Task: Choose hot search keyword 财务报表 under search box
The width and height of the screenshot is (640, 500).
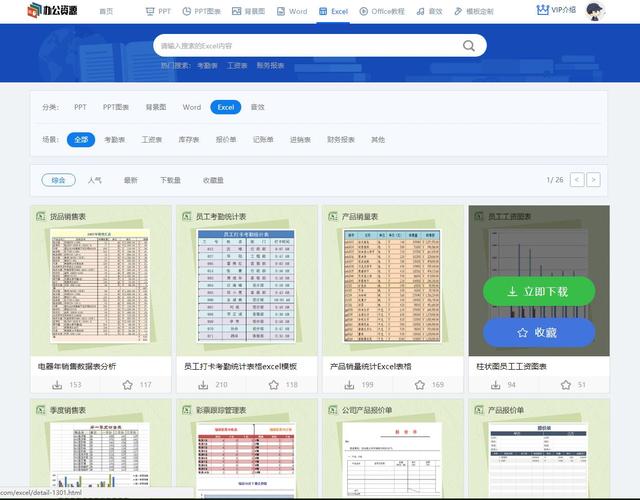Action: tap(270, 65)
